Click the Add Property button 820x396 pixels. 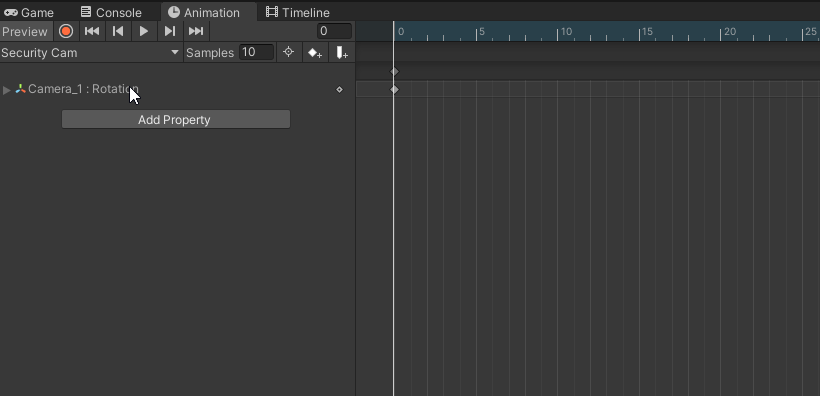pyautogui.click(x=176, y=119)
